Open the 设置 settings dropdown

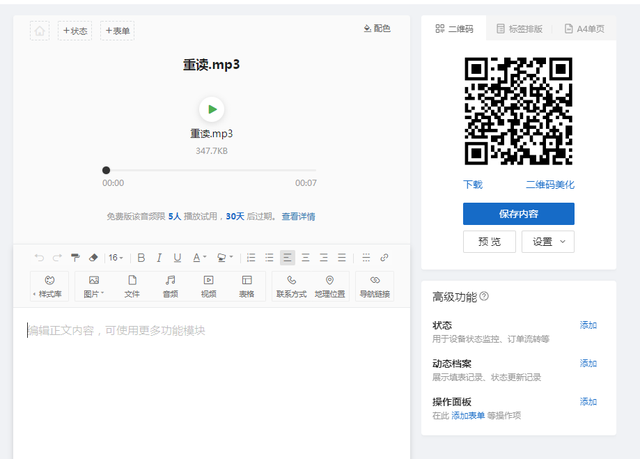pos(548,242)
